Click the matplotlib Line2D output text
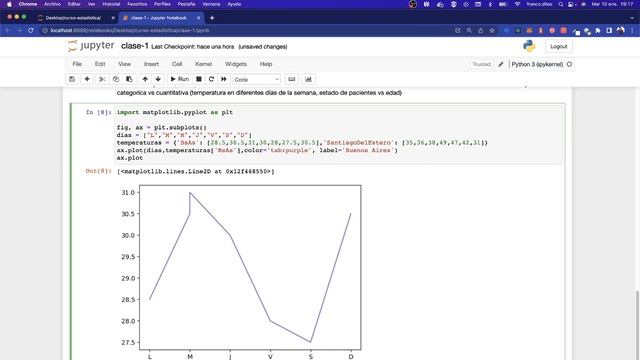 point(196,171)
